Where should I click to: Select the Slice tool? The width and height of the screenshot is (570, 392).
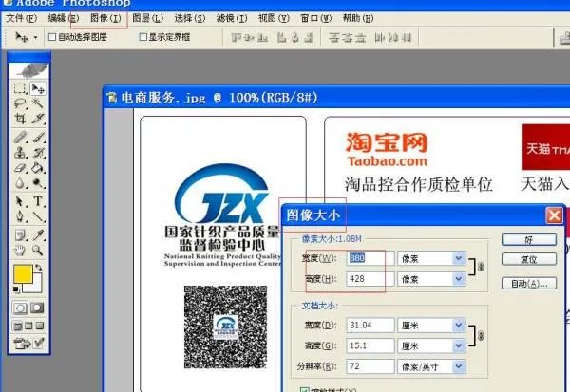pyautogui.click(x=38, y=119)
